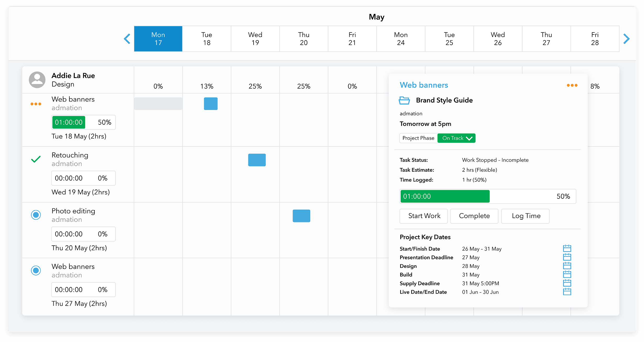
Task: Click the Start Work button
Action: [x=424, y=216]
